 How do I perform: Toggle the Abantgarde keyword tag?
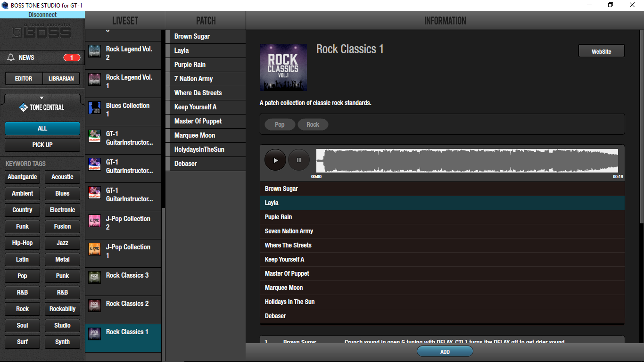pyautogui.click(x=22, y=177)
